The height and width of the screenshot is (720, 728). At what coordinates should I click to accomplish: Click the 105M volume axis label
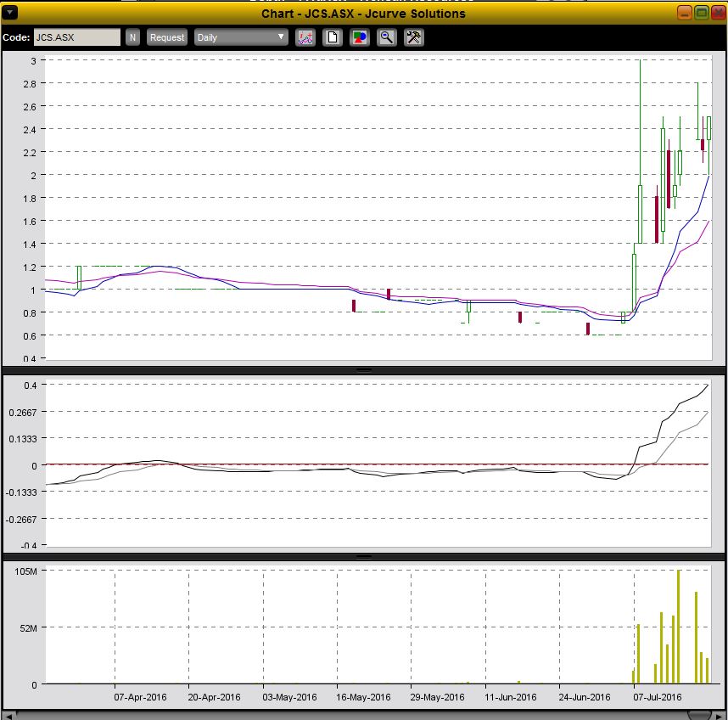coord(26,571)
